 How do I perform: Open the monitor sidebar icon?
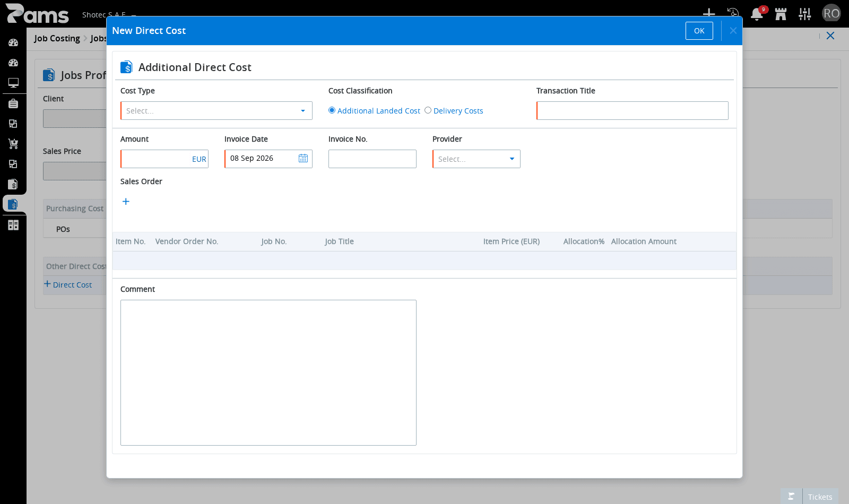pos(13,83)
